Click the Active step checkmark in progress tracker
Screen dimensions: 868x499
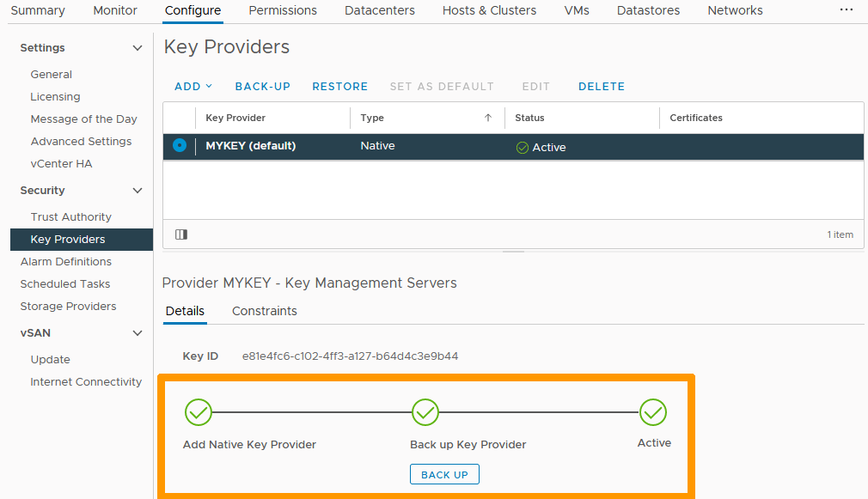point(653,412)
